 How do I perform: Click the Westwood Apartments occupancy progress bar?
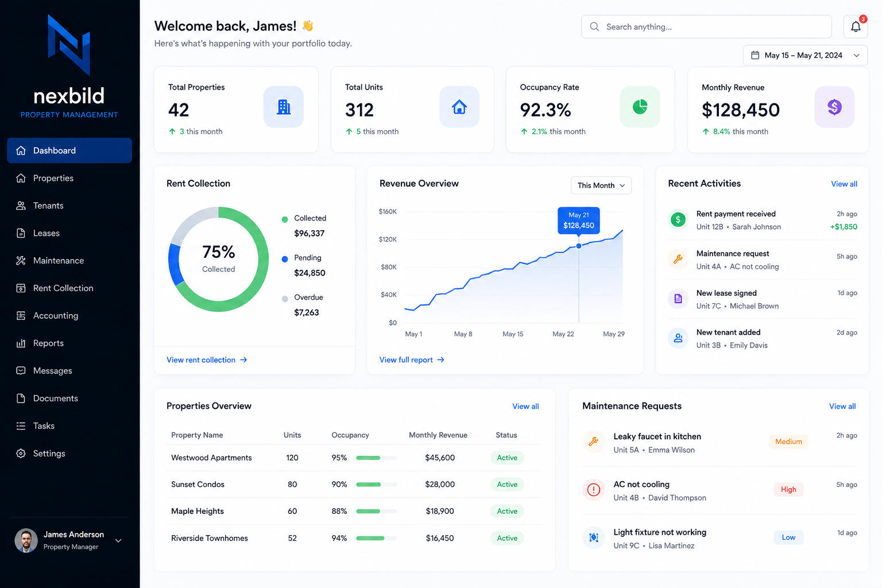click(x=376, y=458)
